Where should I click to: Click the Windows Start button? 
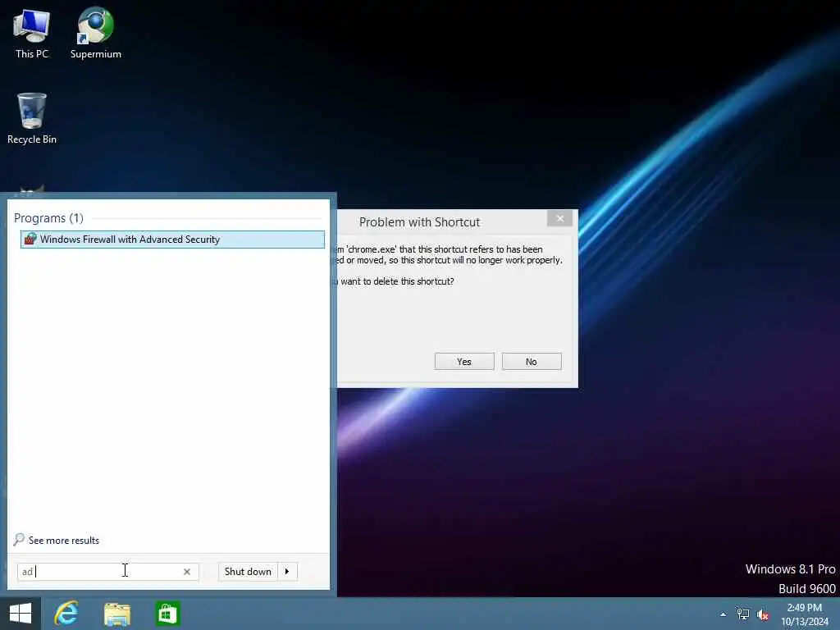click(x=21, y=614)
